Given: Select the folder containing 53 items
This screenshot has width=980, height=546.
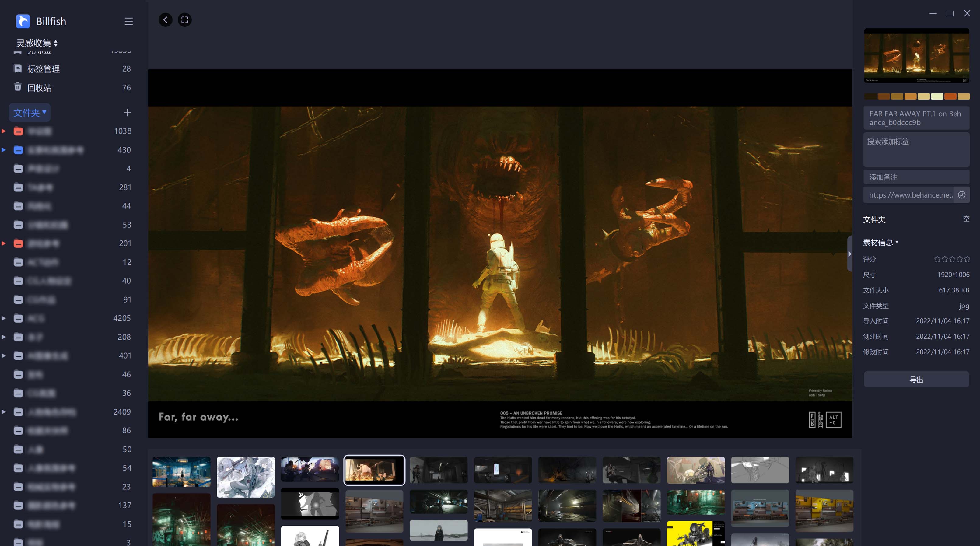Looking at the screenshot, I should (x=72, y=225).
